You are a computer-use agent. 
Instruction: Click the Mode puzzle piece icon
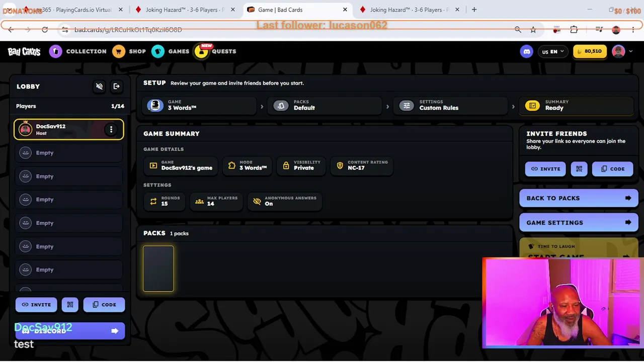232,165
